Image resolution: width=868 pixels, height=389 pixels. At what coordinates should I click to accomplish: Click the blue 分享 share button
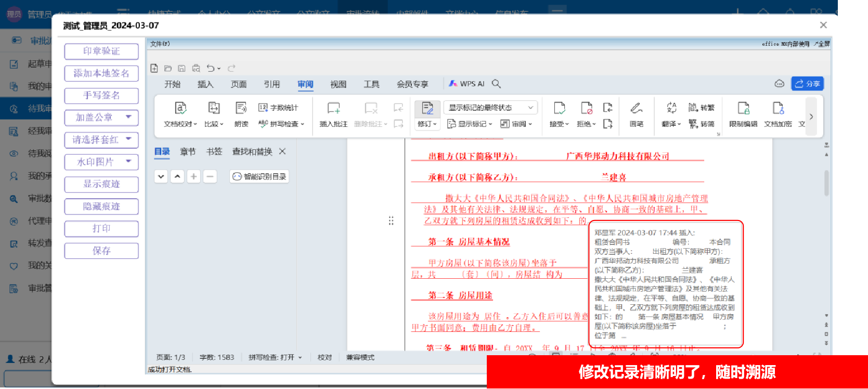pyautogui.click(x=807, y=84)
